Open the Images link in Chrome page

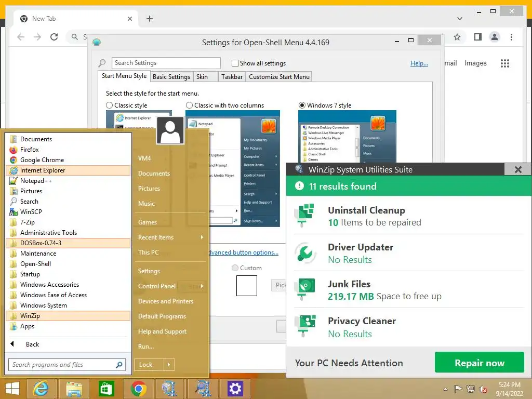coord(475,63)
